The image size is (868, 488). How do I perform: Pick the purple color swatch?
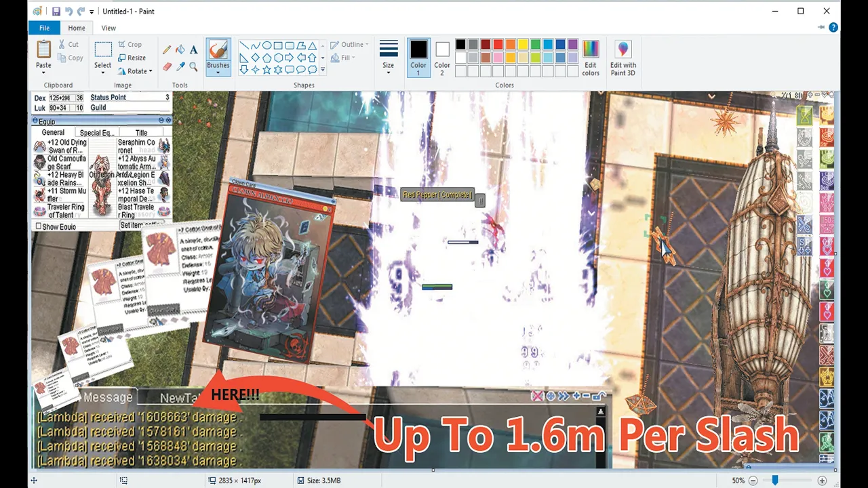coord(572,44)
